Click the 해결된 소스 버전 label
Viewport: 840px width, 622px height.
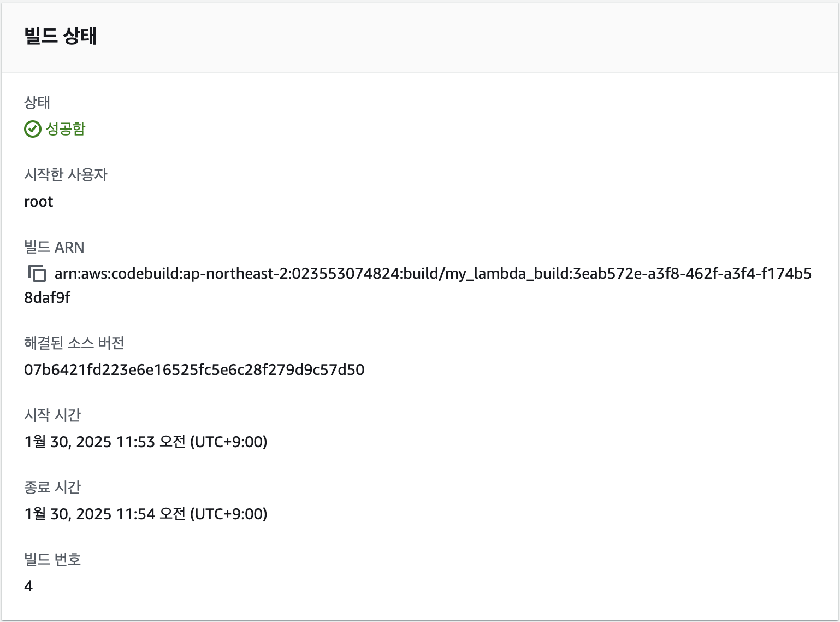coord(74,343)
